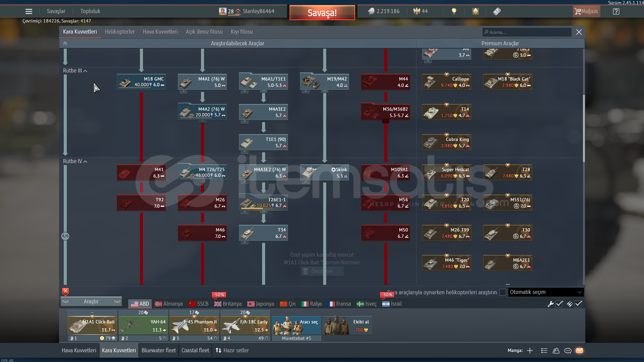This screenshot has height=362, width=644.
Task: Select the M1A1 Click-Bait crew slot
Action: [x=92, y=325]
